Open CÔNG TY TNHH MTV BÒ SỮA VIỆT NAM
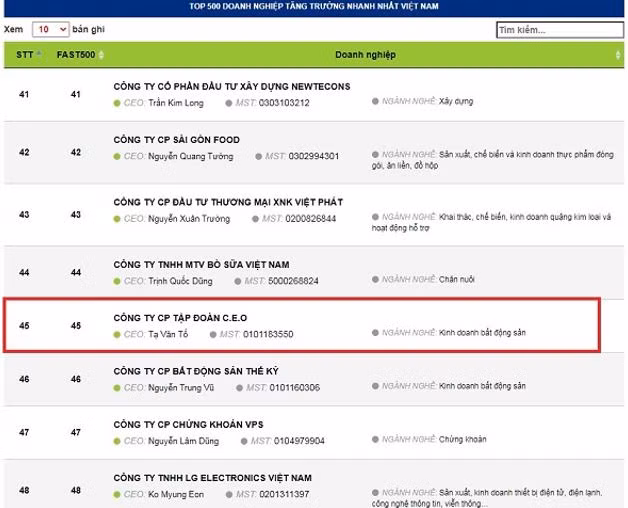The width and height of the screenshot is (628, 508). coord(201,264)
